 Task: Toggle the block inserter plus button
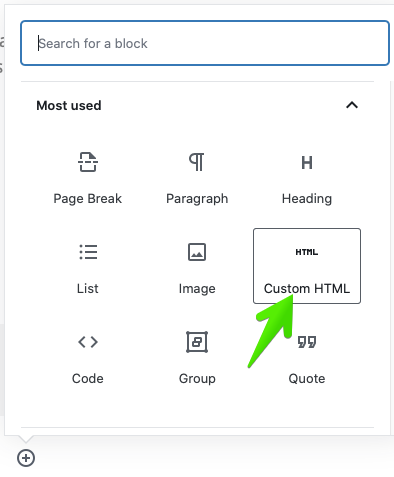pos(26,458)
